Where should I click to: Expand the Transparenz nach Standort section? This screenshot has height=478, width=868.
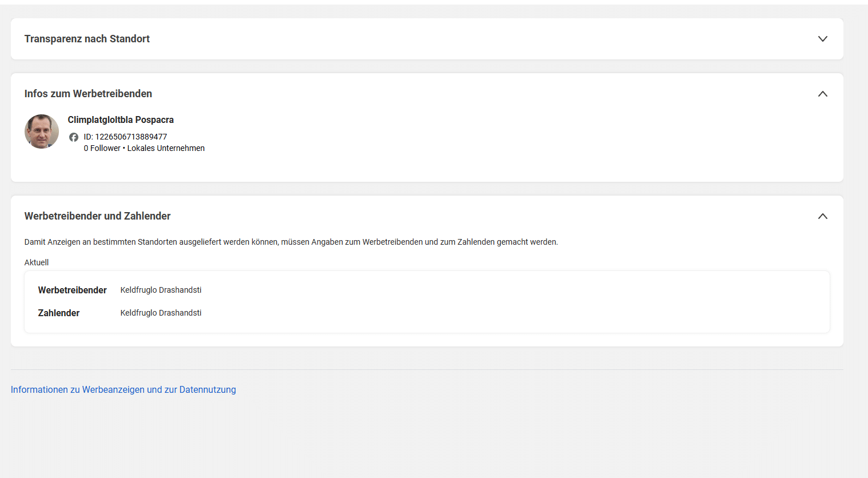[x=822, y=39]
